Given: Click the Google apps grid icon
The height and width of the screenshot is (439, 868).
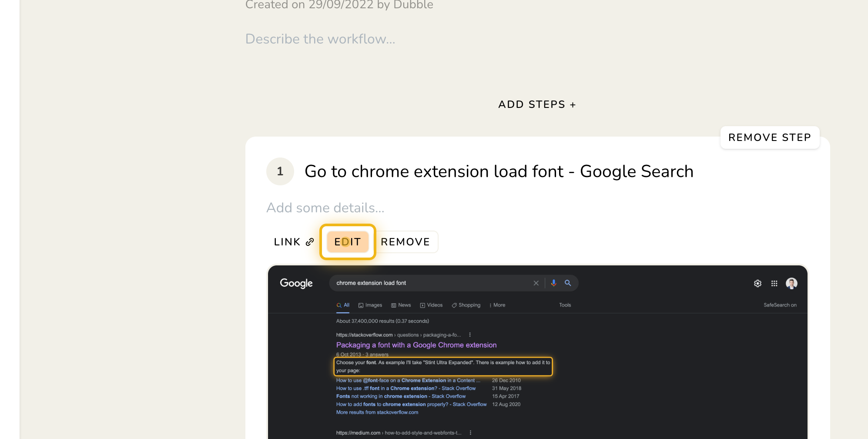Looking at the screenshot, I should (x=774, y=284).
